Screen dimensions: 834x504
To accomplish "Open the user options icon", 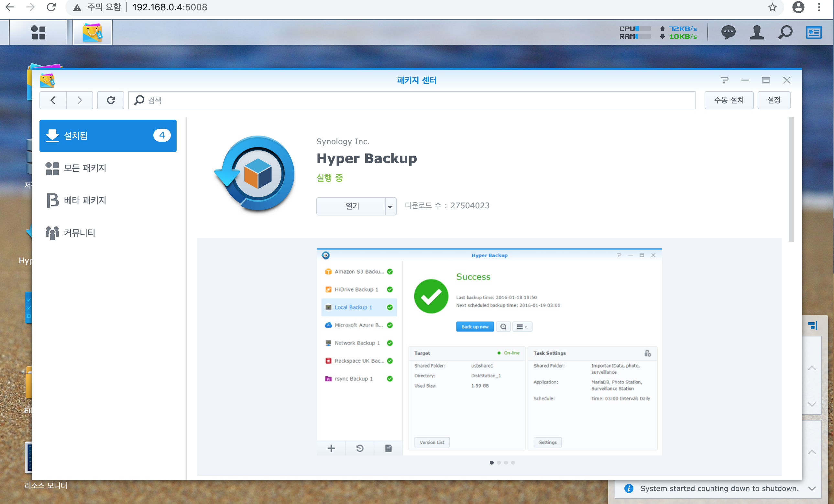I will tap(756, 32).
